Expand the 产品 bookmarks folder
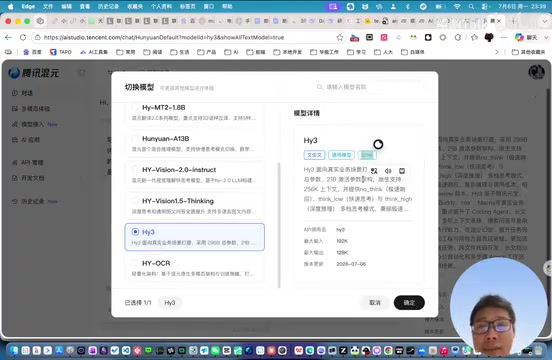Screen dimensions: 552x360 pyautogui.click(x=207, y=52)
